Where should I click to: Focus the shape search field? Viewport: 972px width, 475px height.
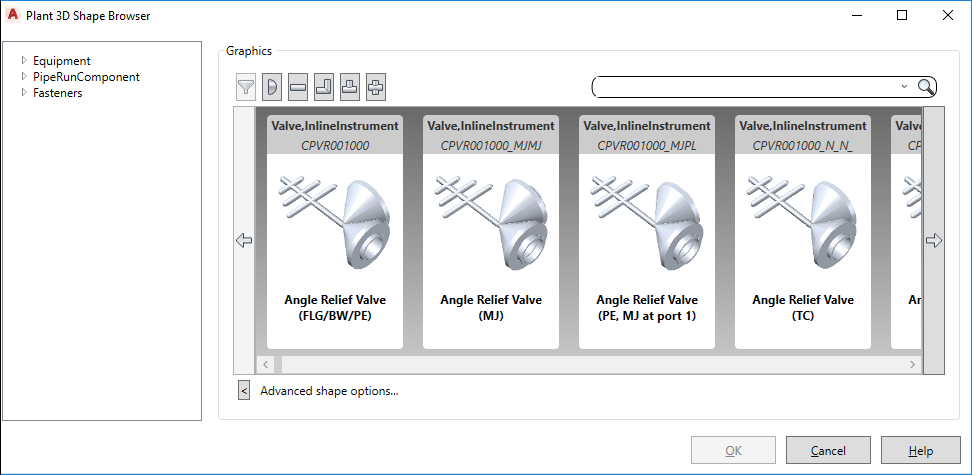pos(747,87)
